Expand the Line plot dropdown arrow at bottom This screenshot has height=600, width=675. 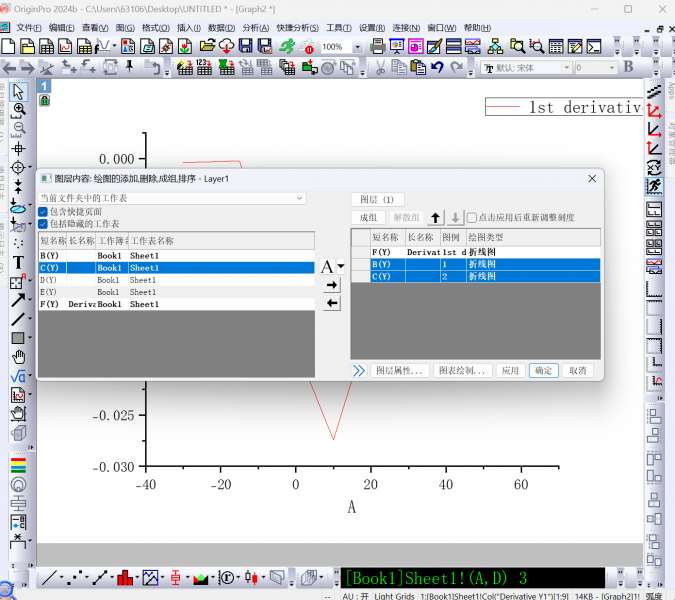coord(62,578)
